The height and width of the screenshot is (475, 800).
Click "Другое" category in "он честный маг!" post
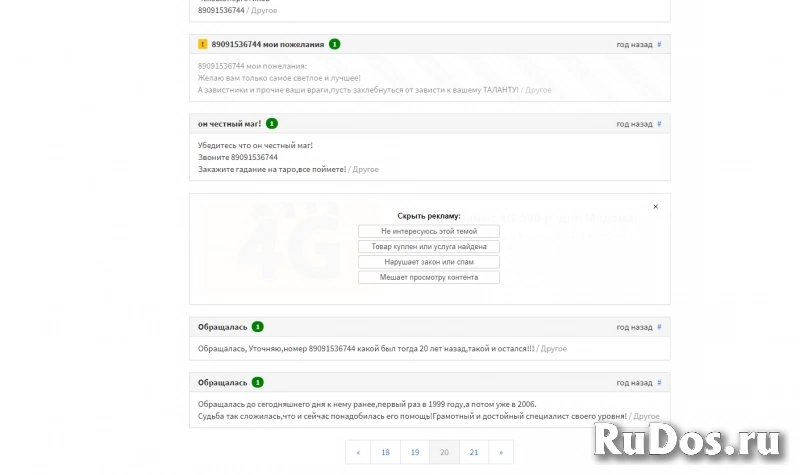click(x=365, y=170)
